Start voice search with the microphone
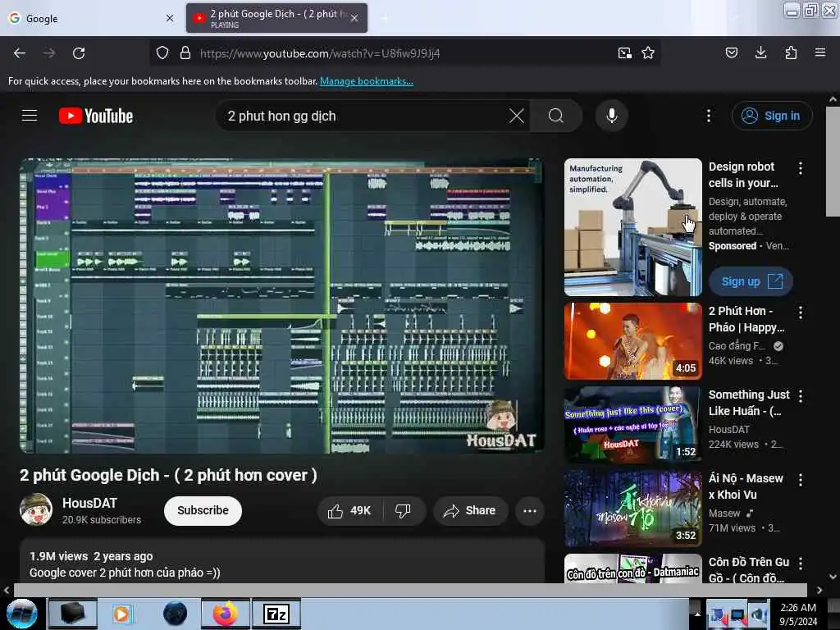 point(611,116)
